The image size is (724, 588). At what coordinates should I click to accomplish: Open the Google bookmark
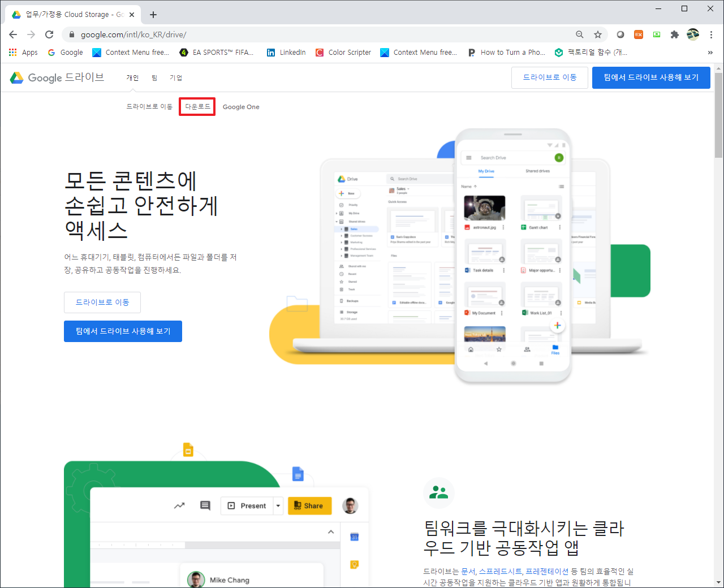(65, 53)
